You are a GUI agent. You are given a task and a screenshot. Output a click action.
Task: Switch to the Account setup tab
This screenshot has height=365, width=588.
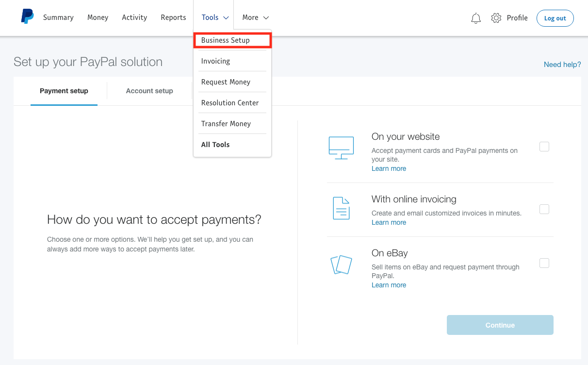coord(149,91)
